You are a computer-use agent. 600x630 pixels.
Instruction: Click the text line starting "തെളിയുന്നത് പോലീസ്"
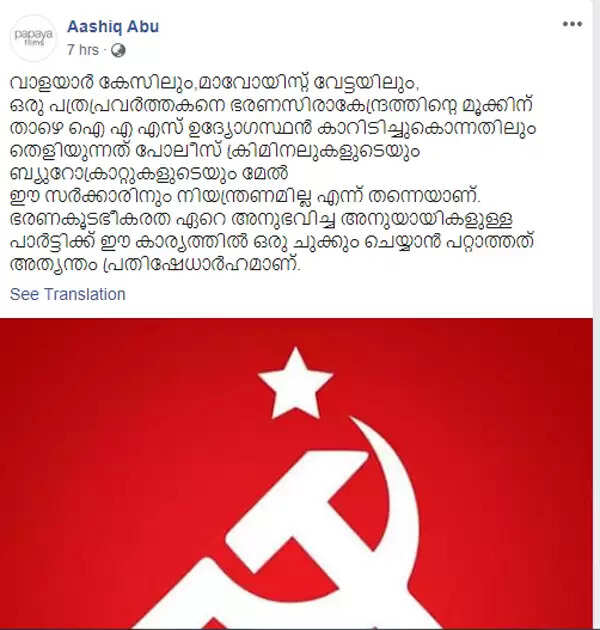click(215, 151)
